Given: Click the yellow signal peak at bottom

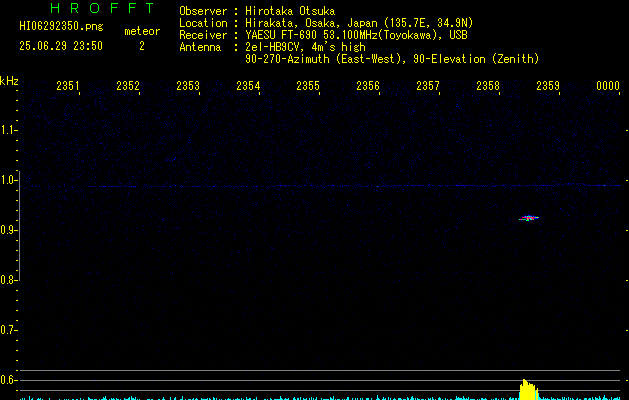Looking at the screenshot, I should point(528,390).
